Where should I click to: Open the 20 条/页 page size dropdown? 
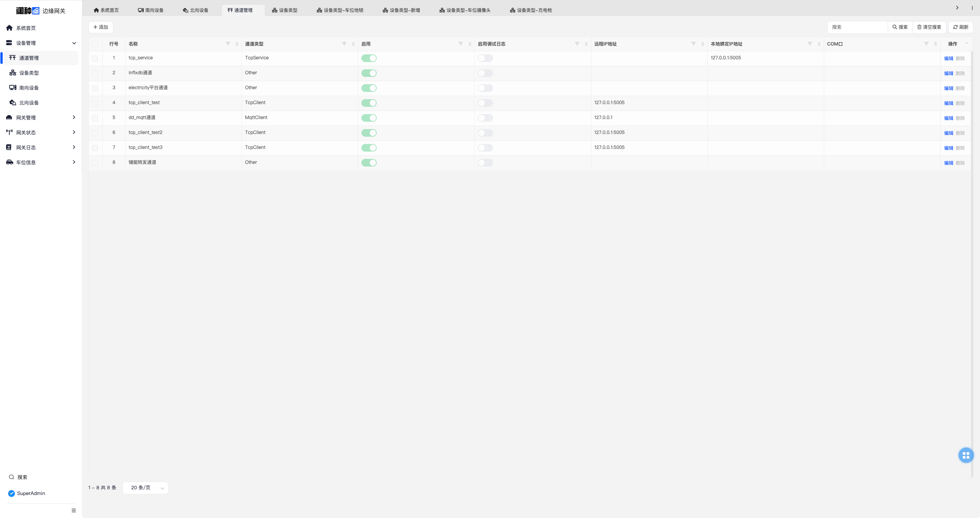(145, 488)
